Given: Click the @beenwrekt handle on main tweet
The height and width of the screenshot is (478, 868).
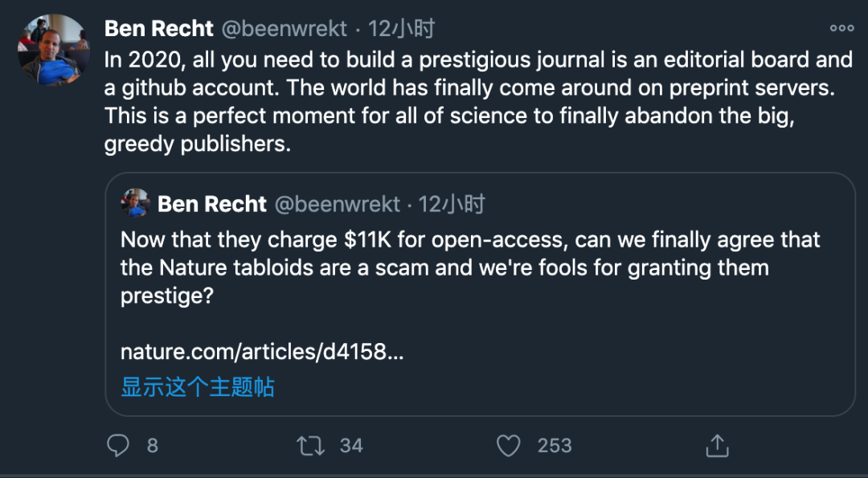Looking at the screenshot, I should (284, 29).
